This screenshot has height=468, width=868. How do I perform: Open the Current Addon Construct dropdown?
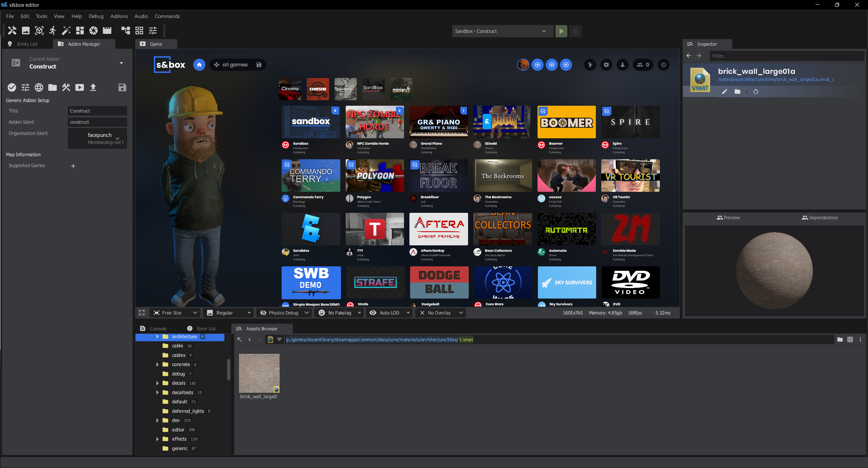tap(67, 63)
